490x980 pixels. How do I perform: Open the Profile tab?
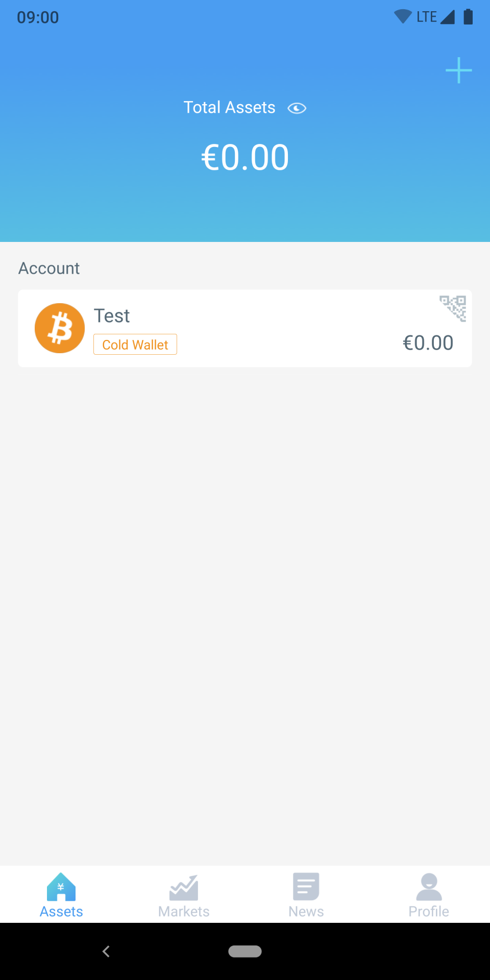(x=429, y=911)
